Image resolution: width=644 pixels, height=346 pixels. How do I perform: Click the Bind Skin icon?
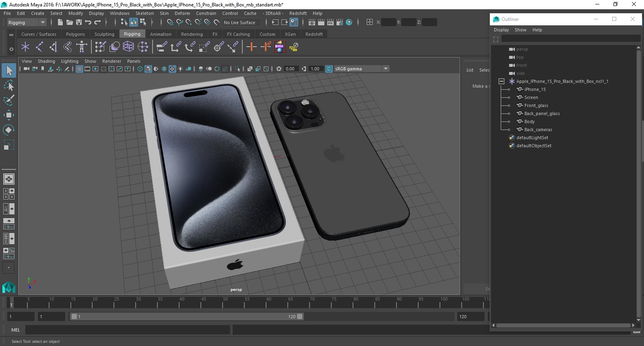tap(68, 47)
